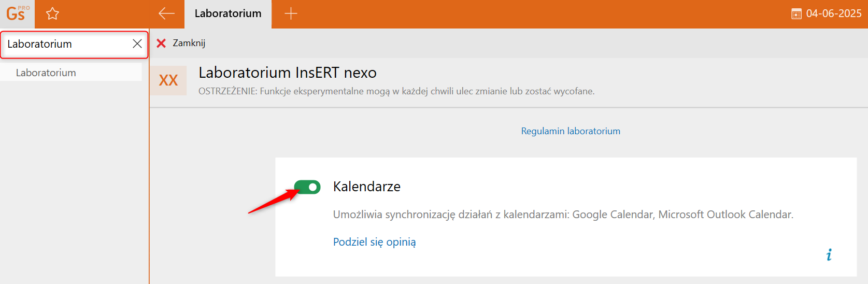Click the calendar icon beside the date
Viewport: 868px width, 284px height.
click(x=796, y=14)
